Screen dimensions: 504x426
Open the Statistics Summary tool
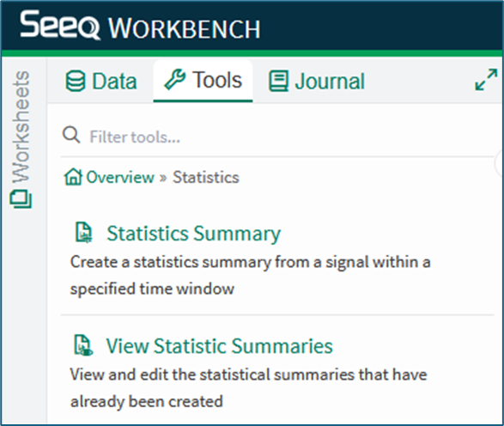(193, 234)
